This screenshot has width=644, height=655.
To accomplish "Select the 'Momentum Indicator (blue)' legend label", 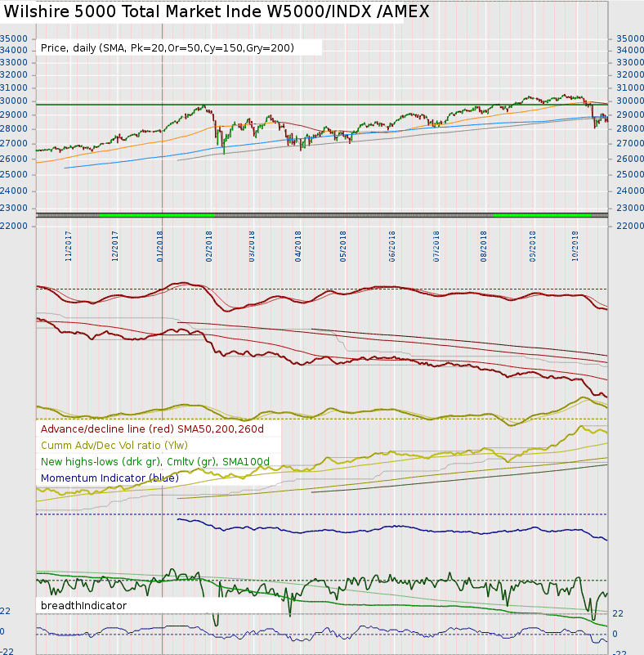I will pyautogui.click(x=110, y=478).
